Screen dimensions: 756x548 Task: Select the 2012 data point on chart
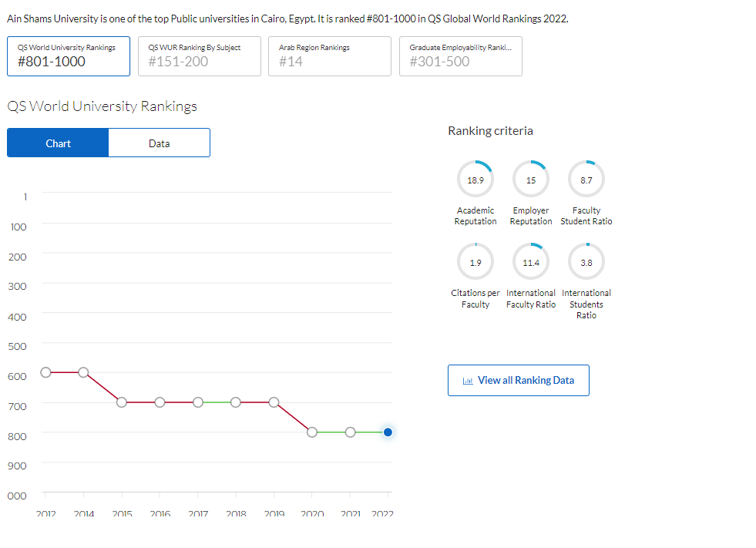pyautogui.click(x=45, y=372)
